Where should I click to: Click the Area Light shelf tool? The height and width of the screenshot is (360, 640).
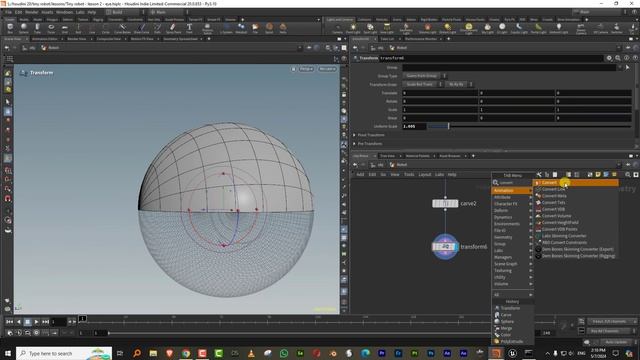click(387, 28)
